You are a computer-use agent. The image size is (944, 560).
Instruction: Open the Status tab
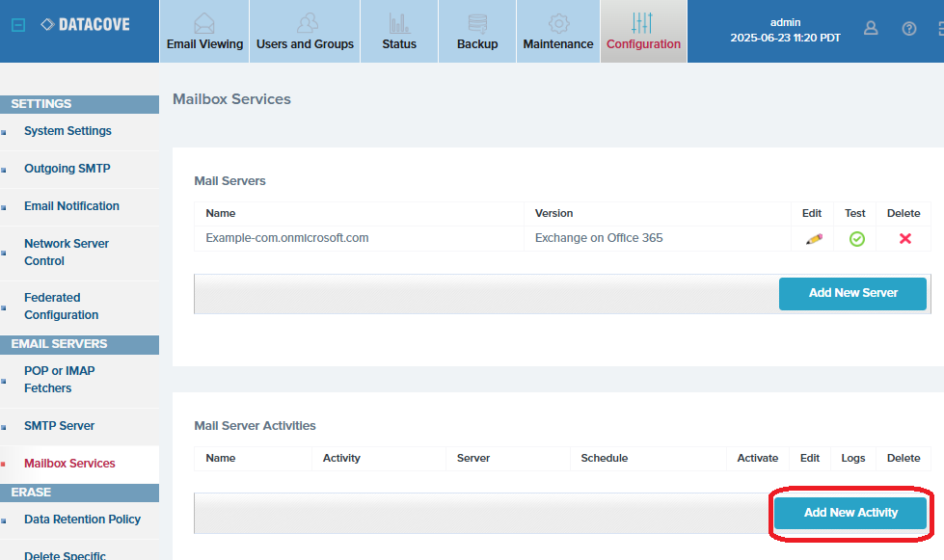(x=399, y=32)
